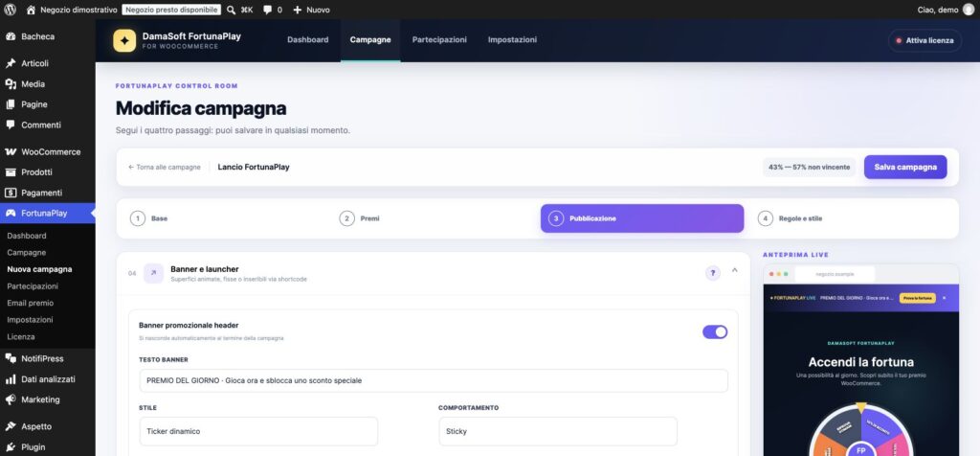Switch to the Dashboard tab
This screenshot has height=456, width=980.
(x=307, y=39)
